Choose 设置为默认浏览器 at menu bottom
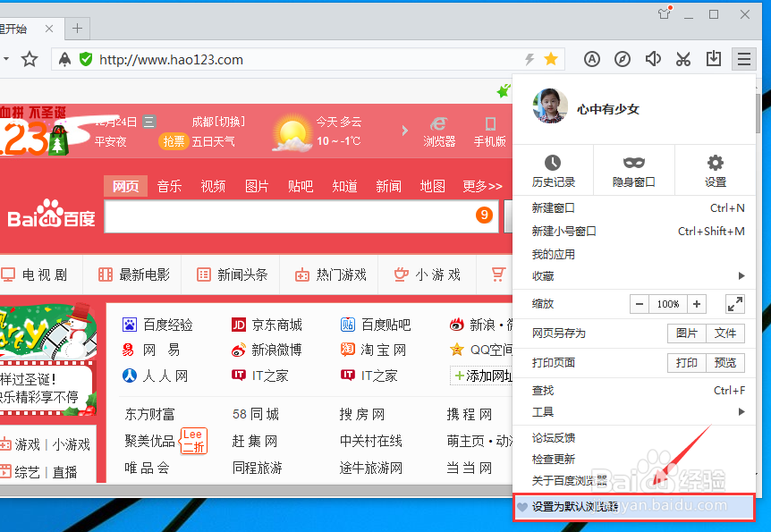The image size is (771, 532). pyautogui.click(x=634, y=507)
